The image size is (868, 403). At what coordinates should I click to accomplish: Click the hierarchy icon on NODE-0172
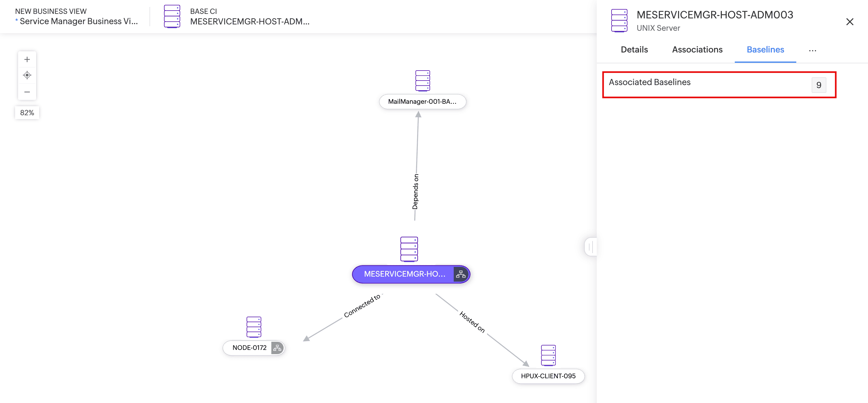(x=277, y=348)
